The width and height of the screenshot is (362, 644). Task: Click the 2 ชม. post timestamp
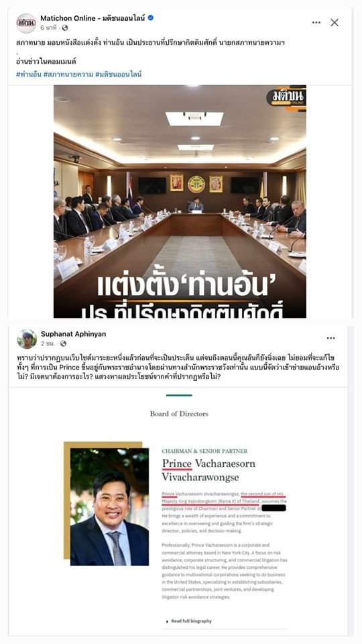click(48, 343)
